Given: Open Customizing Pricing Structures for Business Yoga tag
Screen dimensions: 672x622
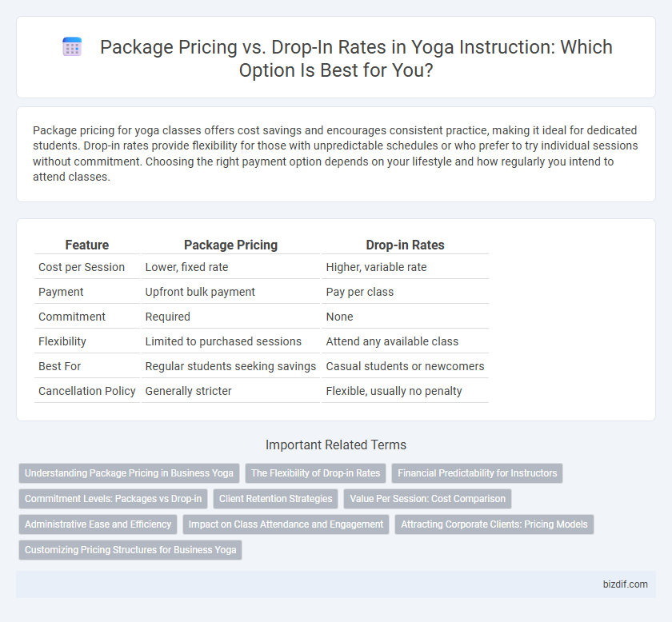Looking at the screenshot, I should (x=130, y=550).
